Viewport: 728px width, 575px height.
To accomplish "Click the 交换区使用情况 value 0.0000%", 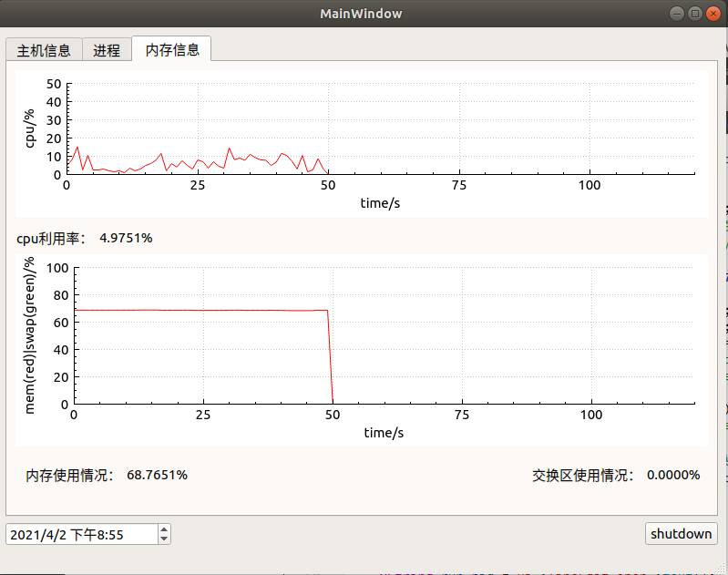I will pyautogui.click(x=673, y=475).
